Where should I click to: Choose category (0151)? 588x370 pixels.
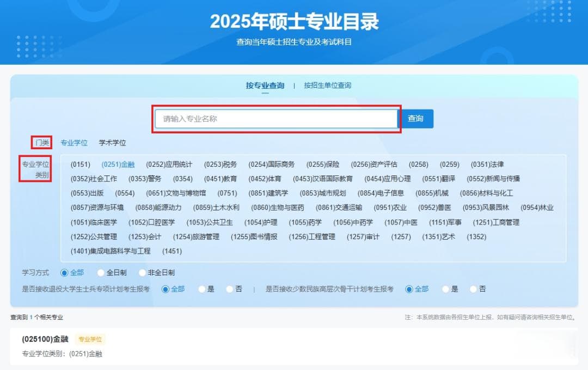[x=80, y=165]
